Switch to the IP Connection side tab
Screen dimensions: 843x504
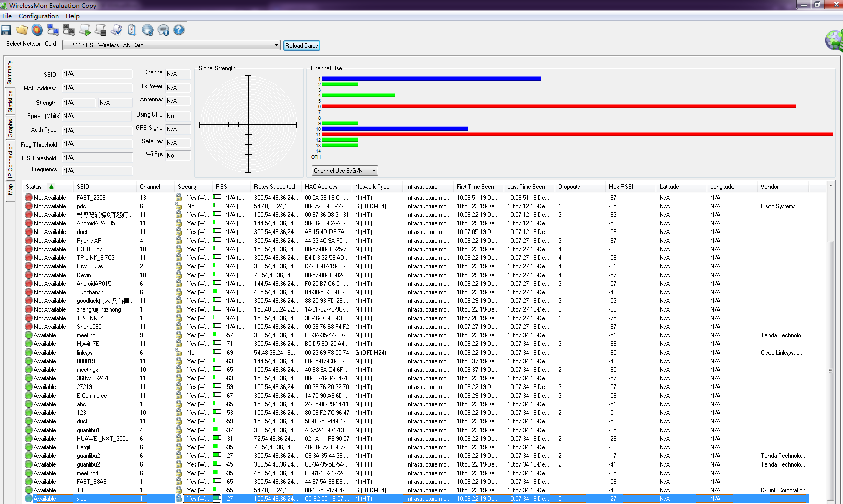(9, 161)
